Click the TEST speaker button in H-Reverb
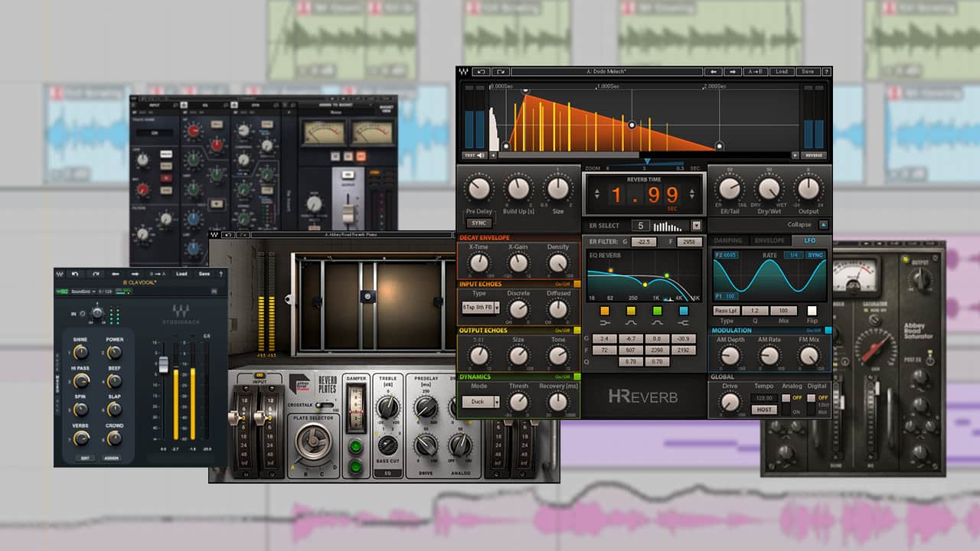Viewport: 980px width, 551px height. (x=475, y=155)
